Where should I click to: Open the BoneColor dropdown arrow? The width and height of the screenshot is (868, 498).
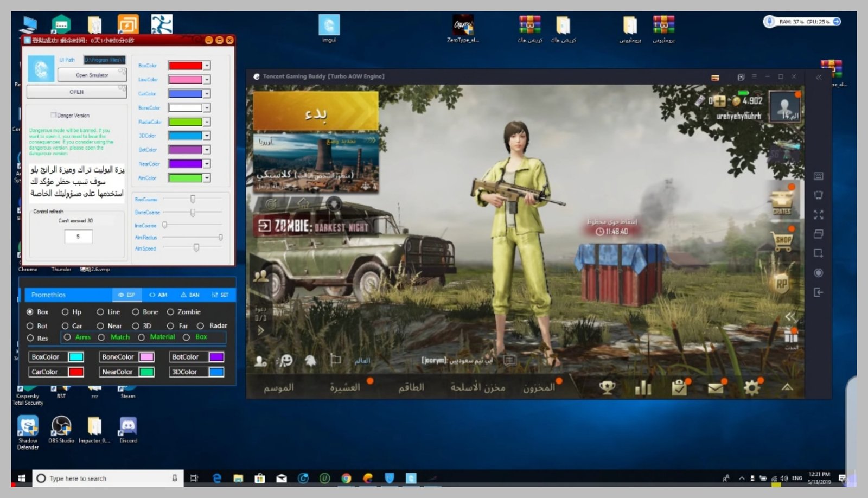(207, 108)
